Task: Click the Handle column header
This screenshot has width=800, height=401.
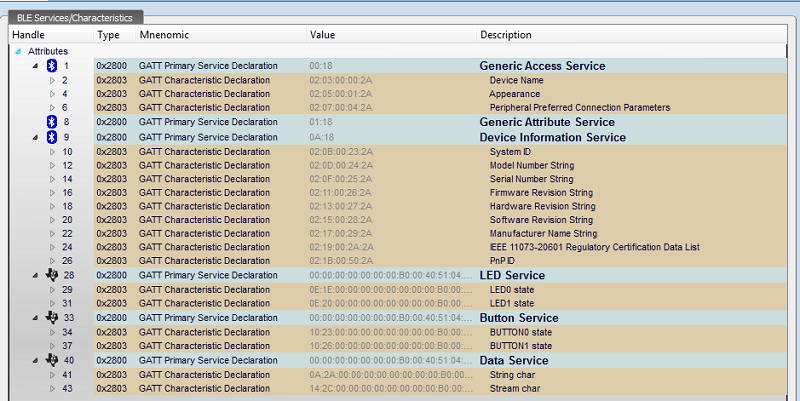Action: (x=29, y=35)
